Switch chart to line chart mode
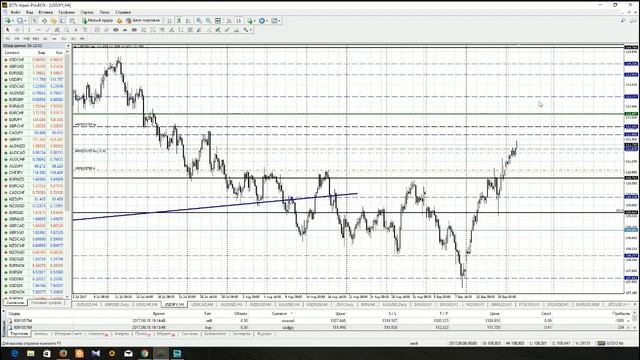The height and width of the screenshot is (360, 640). coord(189,20)
